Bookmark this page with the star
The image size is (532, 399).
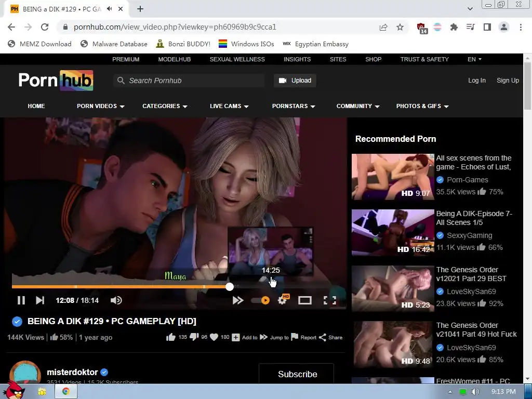tap(400, 27)
